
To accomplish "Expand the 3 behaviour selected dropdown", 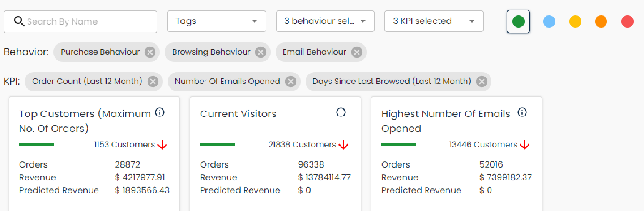I will pyautogui.click(x=325, y=21).
